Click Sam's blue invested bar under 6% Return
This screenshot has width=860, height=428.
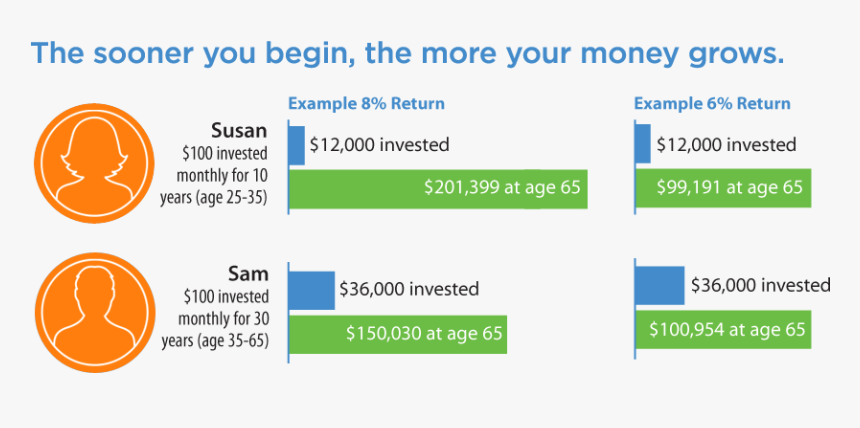[x=660, y=286]
